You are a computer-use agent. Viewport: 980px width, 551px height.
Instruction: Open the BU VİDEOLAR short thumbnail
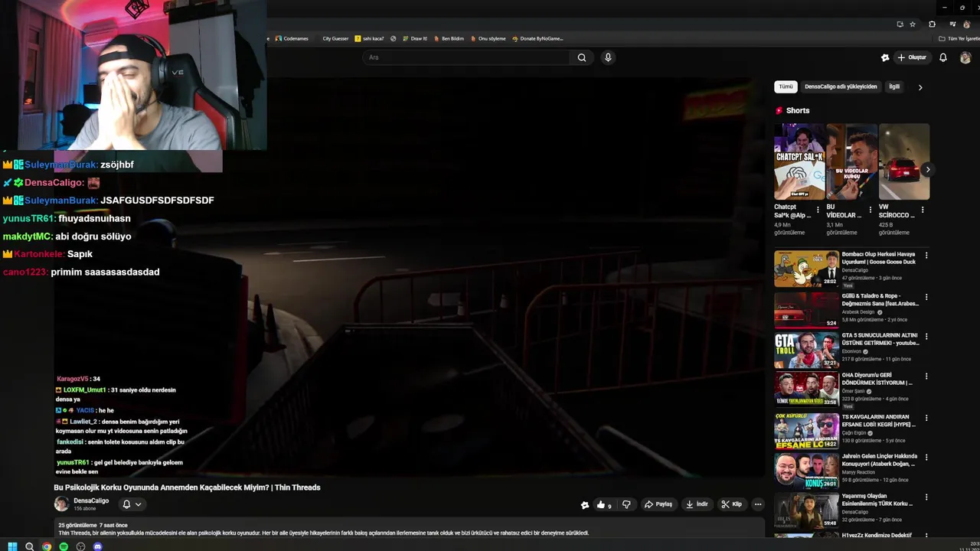[852, 161]
